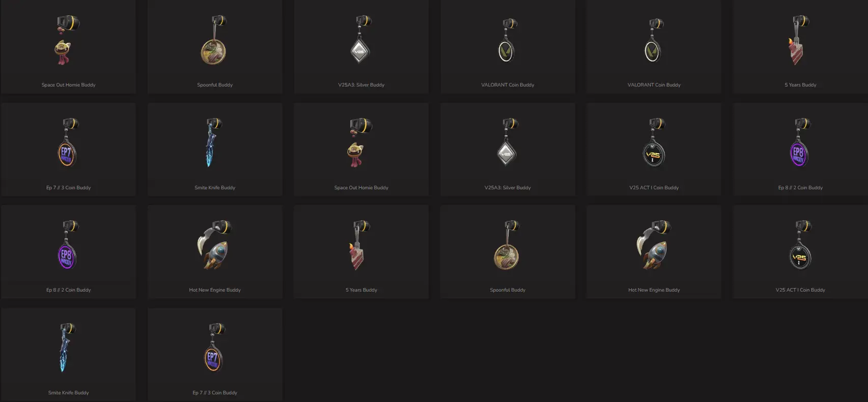868x402 pixels.
Task: Choose Smite Knife Buddy beside Space Out Homie Buddy
Action: (215, 150)
